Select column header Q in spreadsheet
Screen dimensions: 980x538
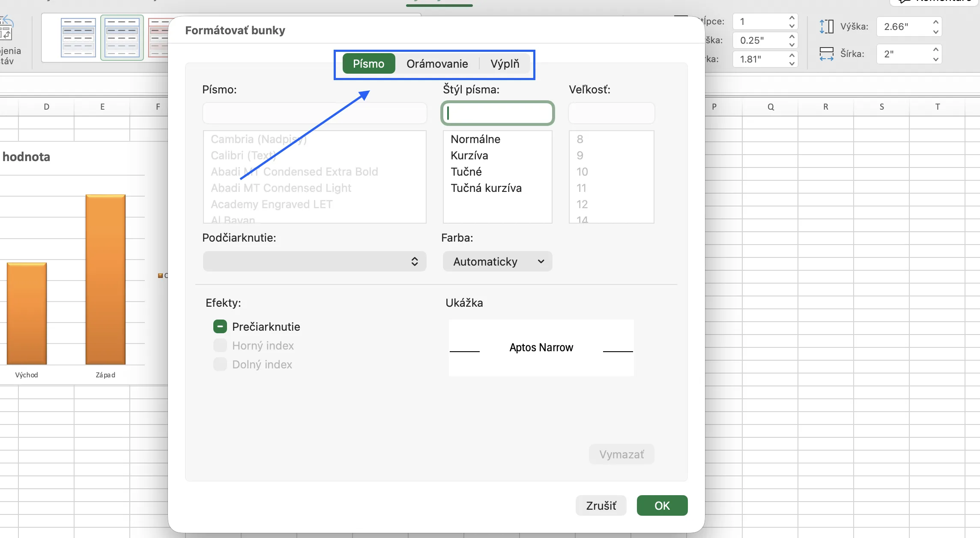point(771,107)
